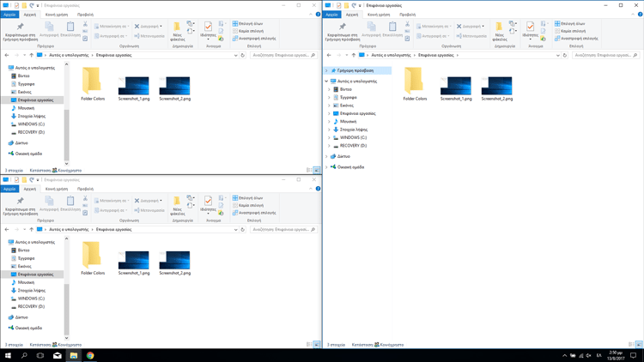The width and height of the screenshot is (644, 362).
Task: Open Κοινή χρήση tab in right window
Action: pos(379,15)
